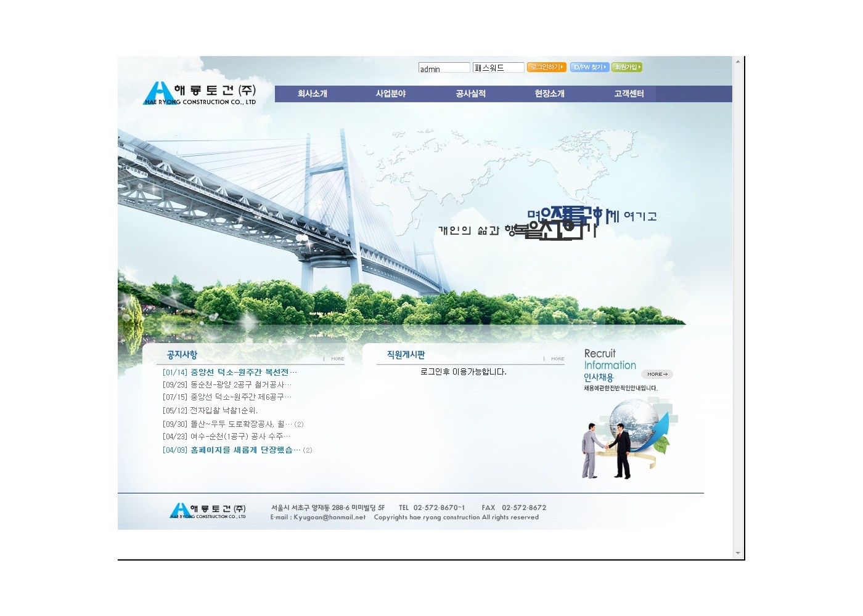Click MORE next to 공지사항
Viewport: 863px width, 616px height.
(x=337, y=359)
